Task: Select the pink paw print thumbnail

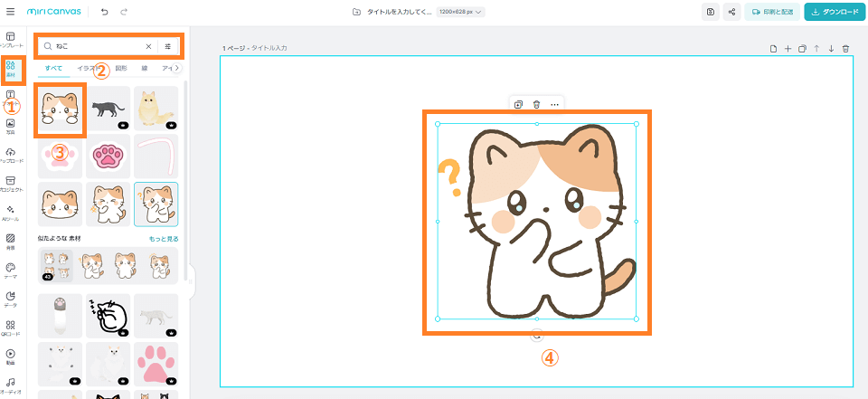Action: [x=108, y=156]
